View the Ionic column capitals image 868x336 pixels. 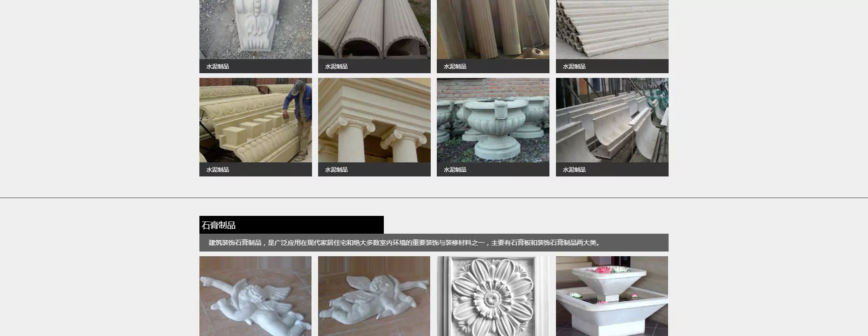pyautogui.click(x=374, y=120)
